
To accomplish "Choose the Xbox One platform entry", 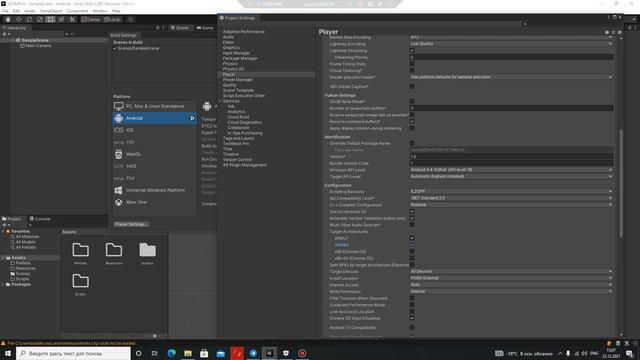I will coord(154,202).
